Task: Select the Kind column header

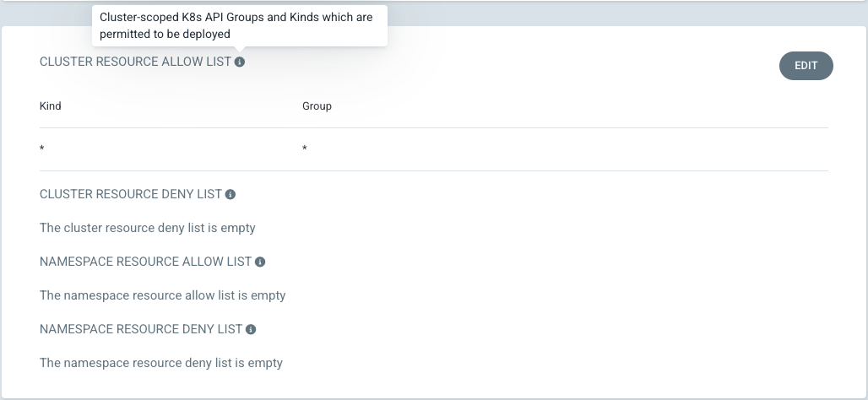Action: [x=51, y=106]
